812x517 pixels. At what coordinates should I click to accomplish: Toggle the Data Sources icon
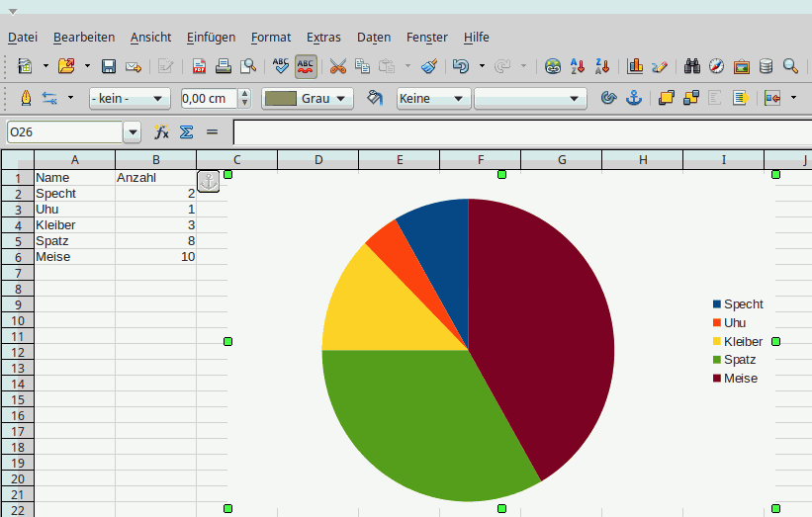pos(766,66)
